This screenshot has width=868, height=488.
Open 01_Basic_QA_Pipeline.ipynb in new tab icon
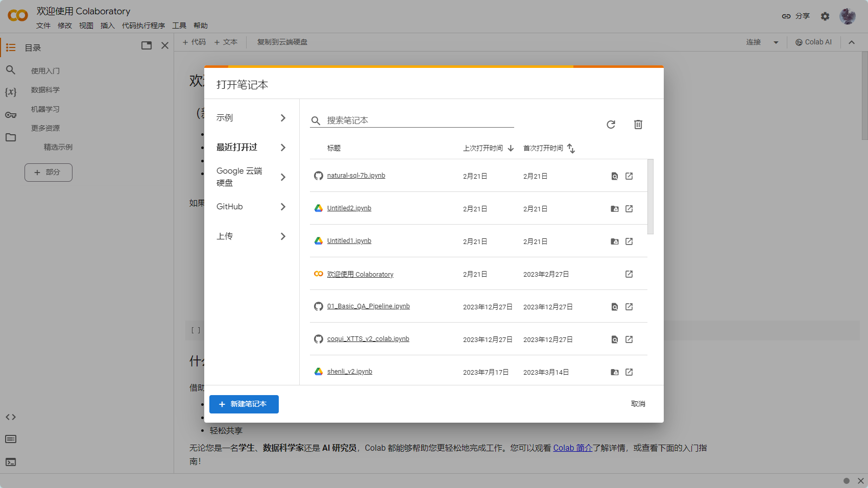629,307
